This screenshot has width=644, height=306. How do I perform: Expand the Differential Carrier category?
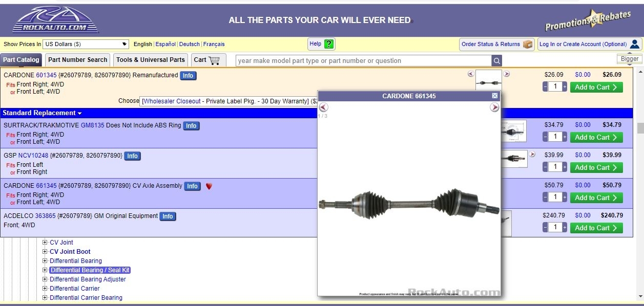pyautogui.click(x=45, y=289)
